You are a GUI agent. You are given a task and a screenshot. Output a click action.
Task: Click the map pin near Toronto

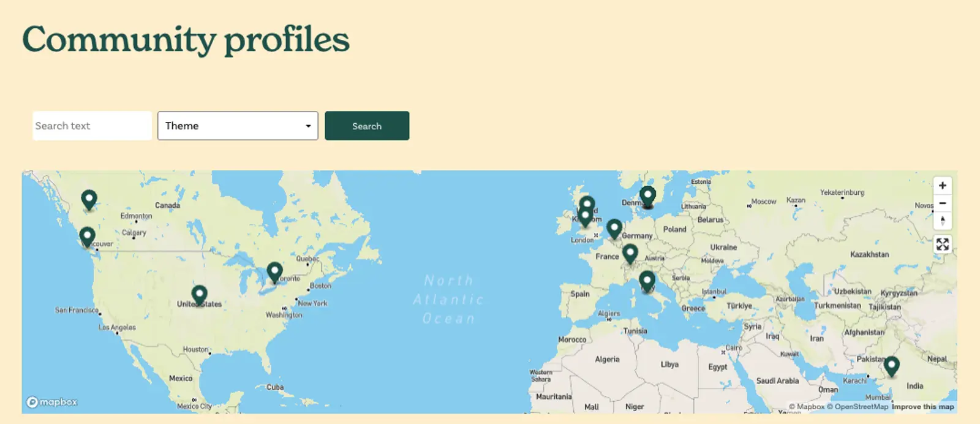pyautogui.click(x=274, y=271)
